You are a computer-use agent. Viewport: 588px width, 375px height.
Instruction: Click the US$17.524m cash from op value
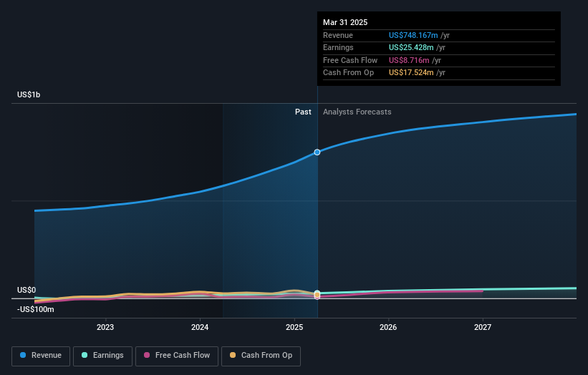(411, 73)
